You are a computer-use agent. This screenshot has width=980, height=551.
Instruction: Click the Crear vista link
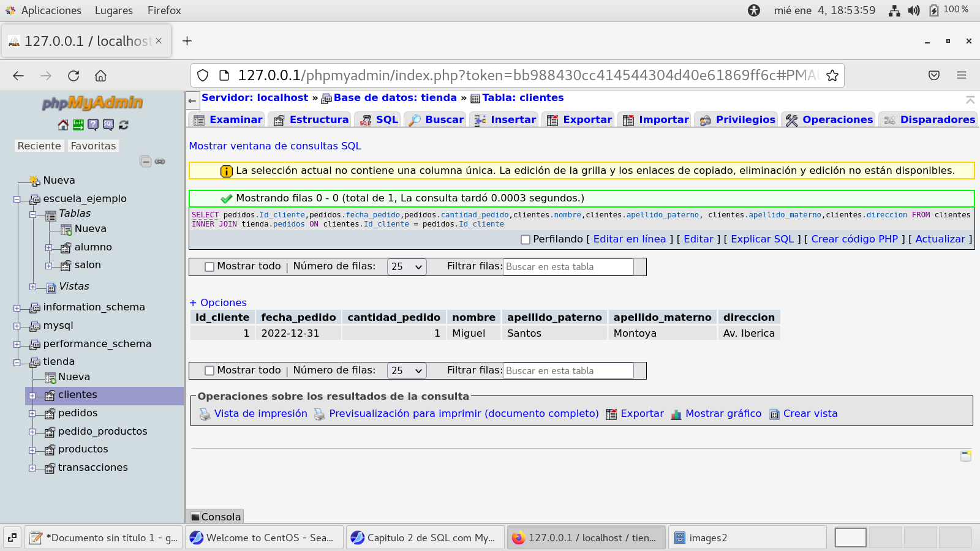pyautogui.click(x=810, y=414)
